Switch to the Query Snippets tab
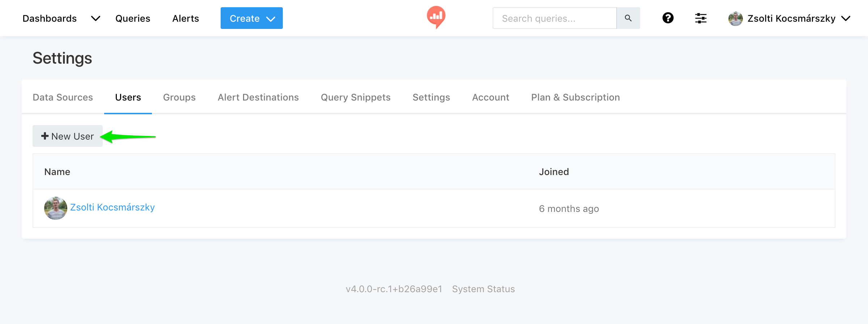Image resolution: width=868 pixels, height=324 pixels. [356, 97]
